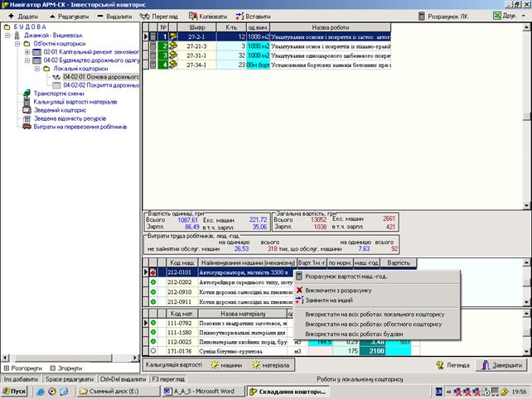Click the Додати (add) toolbar button
The width and height of the screenshot is (532, 399).
click(x=22, y=16)
